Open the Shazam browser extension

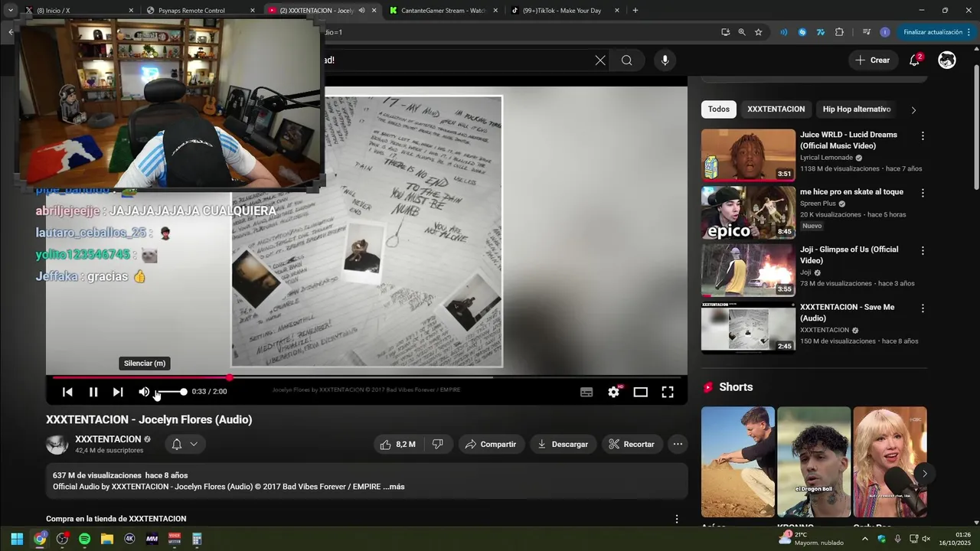802,32
